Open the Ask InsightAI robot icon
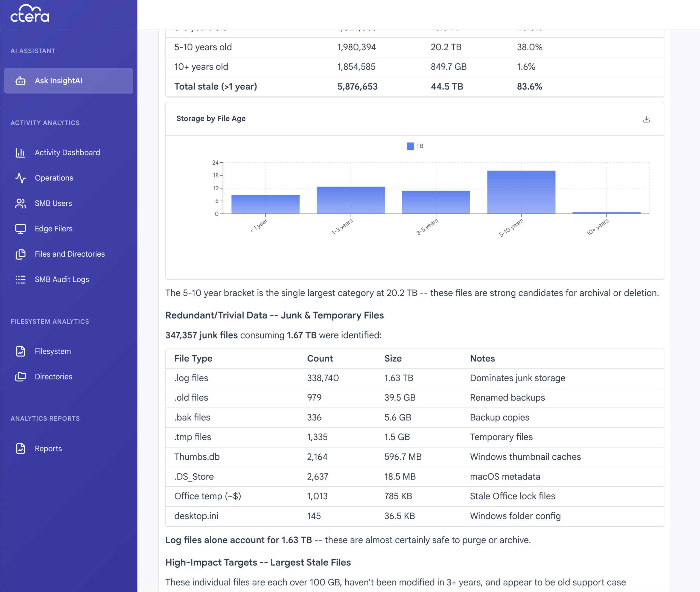Screen dimensions: 700x592 tap(21, 81)
